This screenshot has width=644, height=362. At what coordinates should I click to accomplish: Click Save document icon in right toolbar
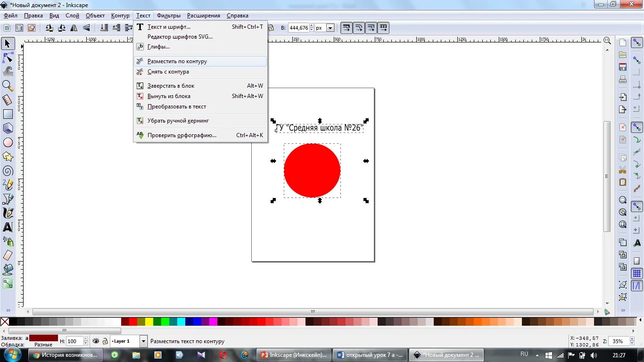pos(623,67)
